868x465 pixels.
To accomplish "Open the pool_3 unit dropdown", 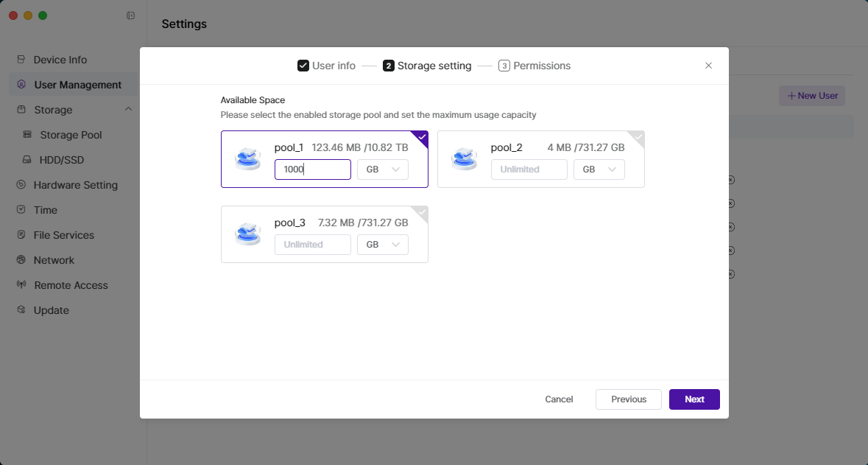I will coord(383,245).
